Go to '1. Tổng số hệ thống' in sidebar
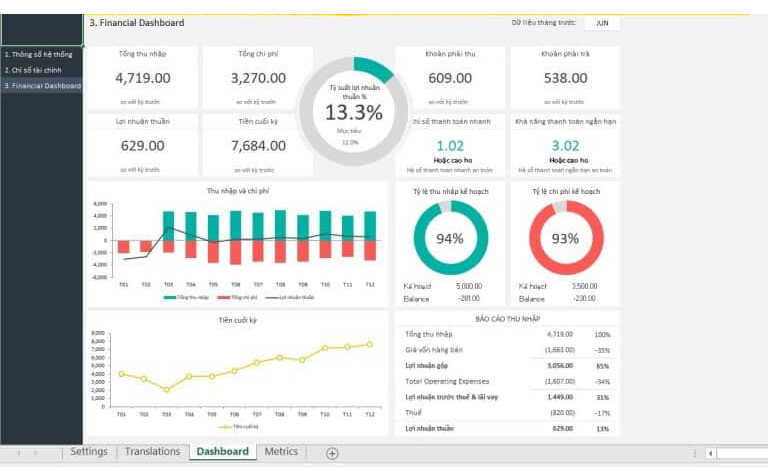This screenshot has width=768, height=467. (x=39, y=54)
